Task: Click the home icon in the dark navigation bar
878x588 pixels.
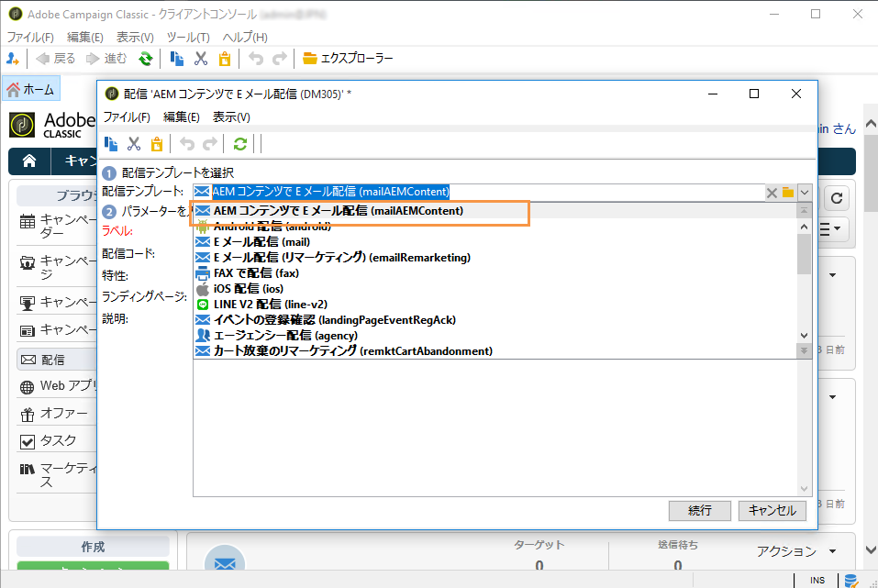Action: (29, 161)
